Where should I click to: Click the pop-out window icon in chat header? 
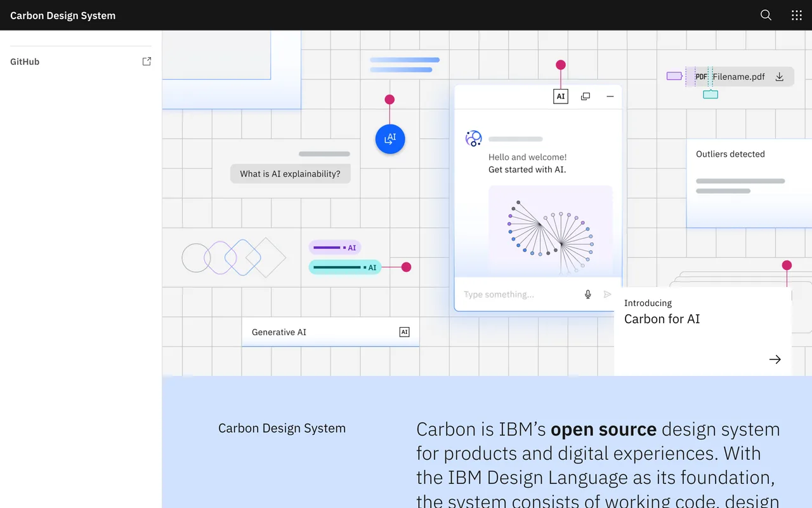click(586, 97)
